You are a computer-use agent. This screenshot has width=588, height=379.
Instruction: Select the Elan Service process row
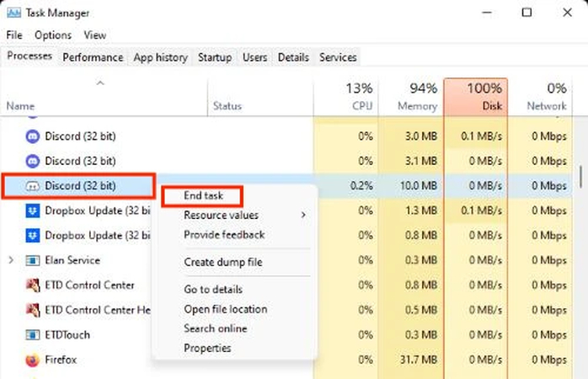[287, 260]
